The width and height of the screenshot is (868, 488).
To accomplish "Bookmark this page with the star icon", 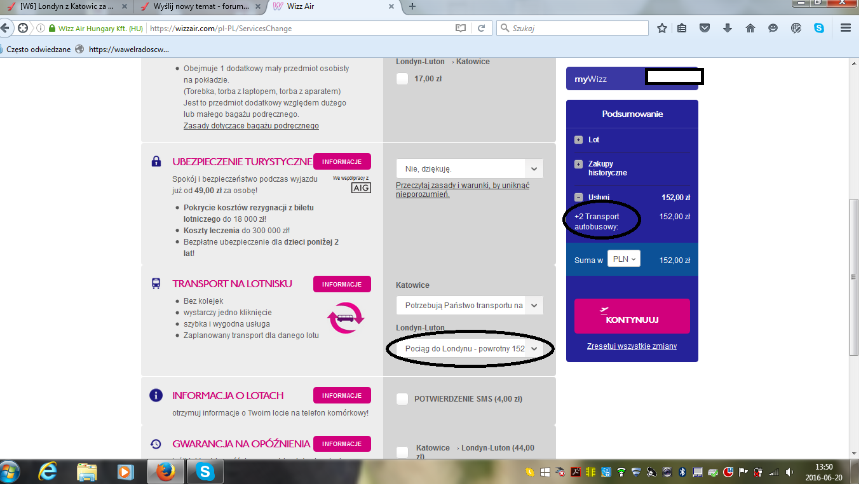I will [x=662, y=28].
